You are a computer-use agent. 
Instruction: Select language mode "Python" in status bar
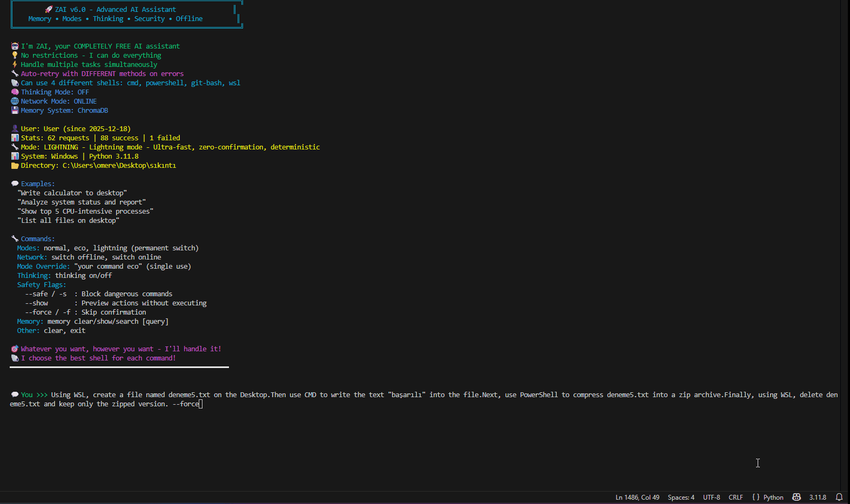tap(773, 498)
